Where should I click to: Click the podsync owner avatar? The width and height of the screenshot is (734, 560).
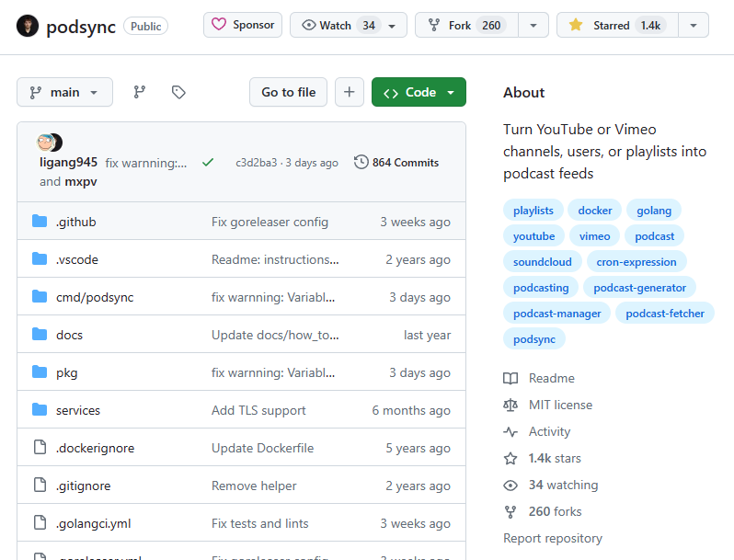pyautogui.click(x=28, y=26)
